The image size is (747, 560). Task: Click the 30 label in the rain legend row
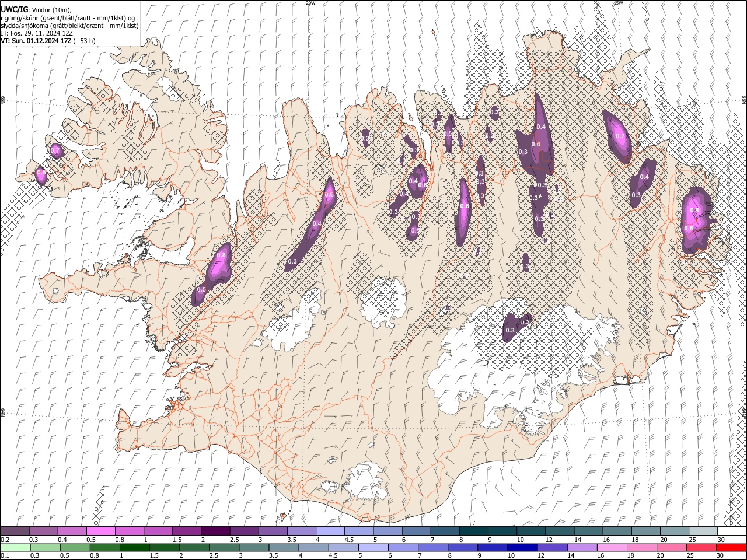(x=720, y=555)
